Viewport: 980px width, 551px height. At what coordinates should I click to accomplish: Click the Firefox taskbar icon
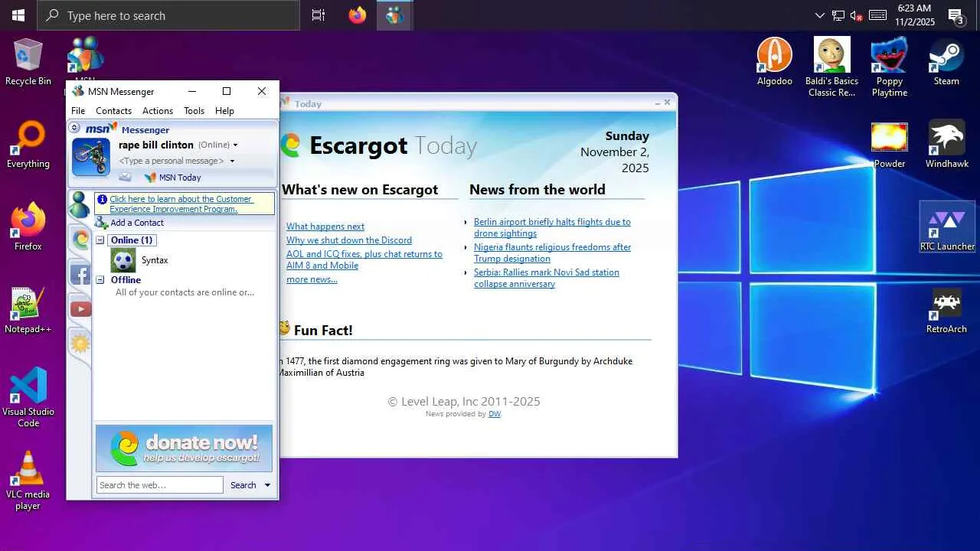[x=358, y=15]
